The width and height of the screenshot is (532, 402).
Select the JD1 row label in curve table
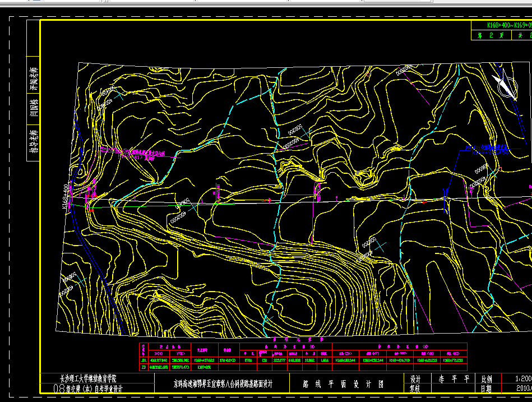tap(144, 361)
